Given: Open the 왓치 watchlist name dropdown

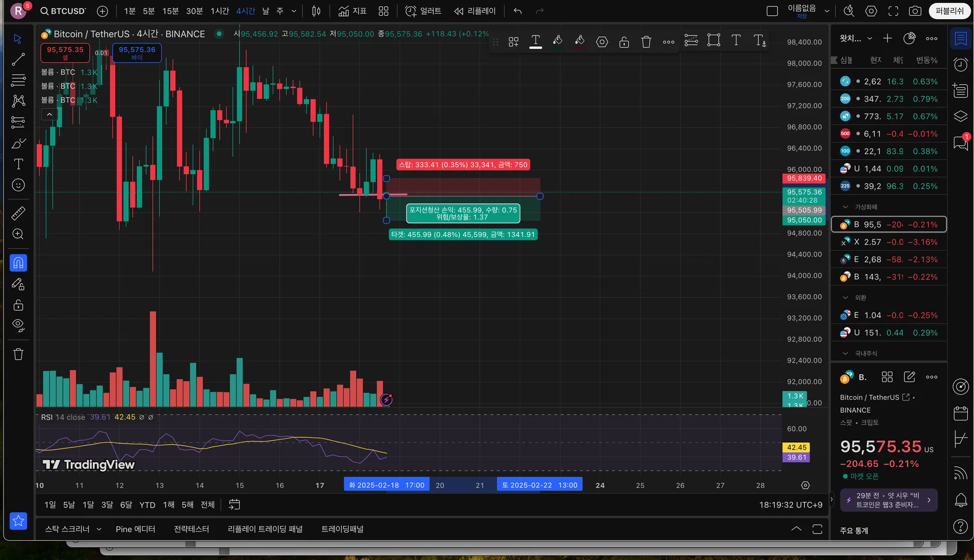Looking at the screenshot, I should pos(856,38).
